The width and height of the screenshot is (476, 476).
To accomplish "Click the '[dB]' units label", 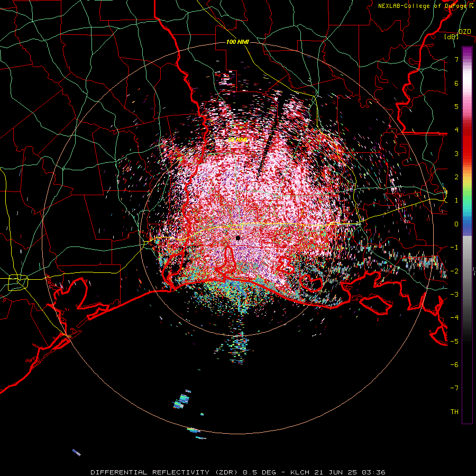I will 452,36.
